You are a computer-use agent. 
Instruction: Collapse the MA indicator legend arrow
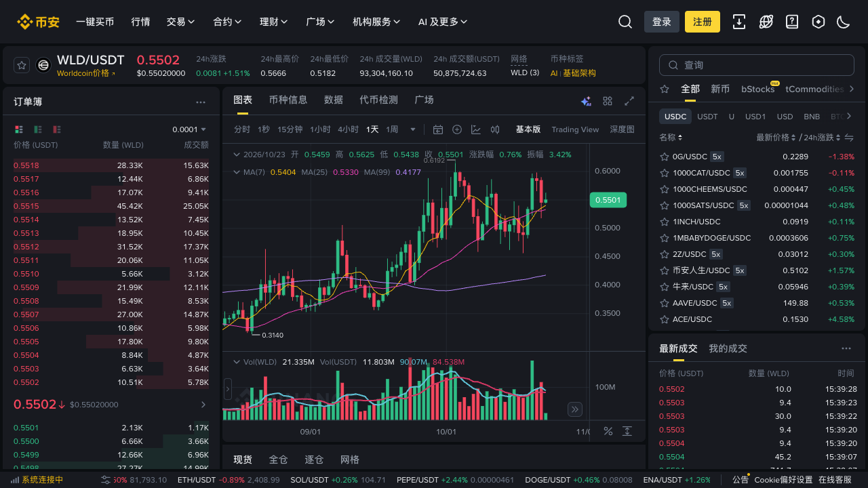(x=237, y=172)
